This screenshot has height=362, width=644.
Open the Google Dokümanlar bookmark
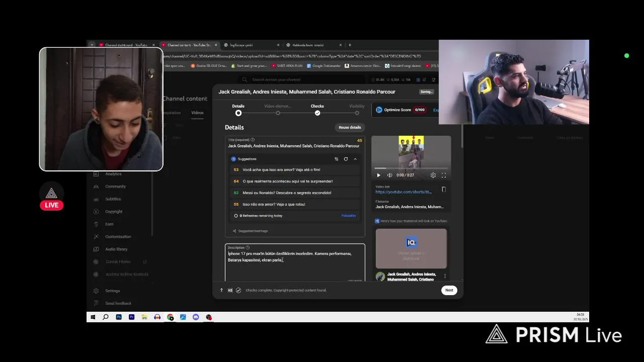pos(324,66)
